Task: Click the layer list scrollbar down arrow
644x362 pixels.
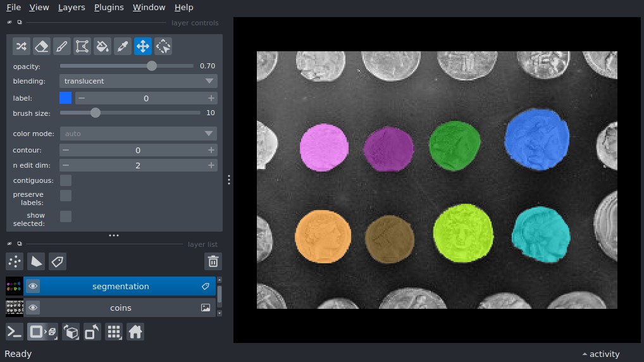Action: click(220, 313)
